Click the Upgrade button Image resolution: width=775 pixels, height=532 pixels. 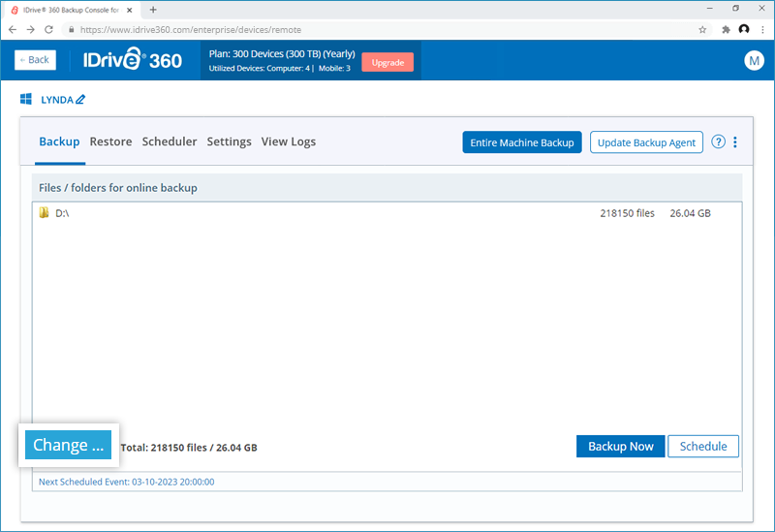pos(387,62)
